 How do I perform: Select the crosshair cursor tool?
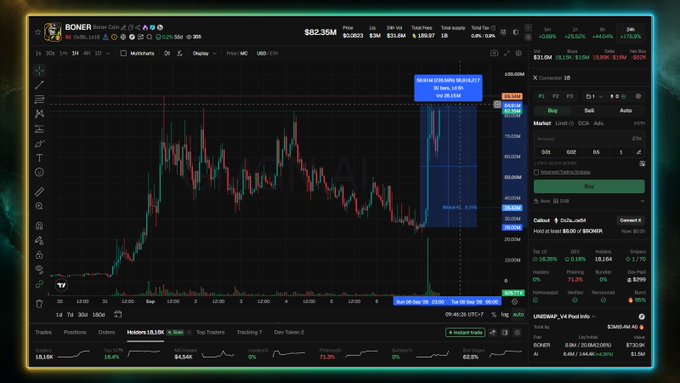[39, 70]
